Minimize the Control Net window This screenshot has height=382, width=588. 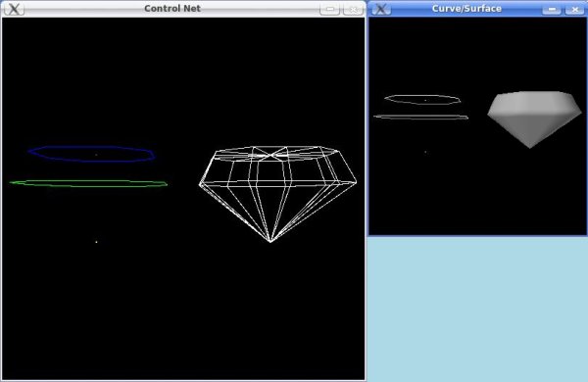pos(329,9)
